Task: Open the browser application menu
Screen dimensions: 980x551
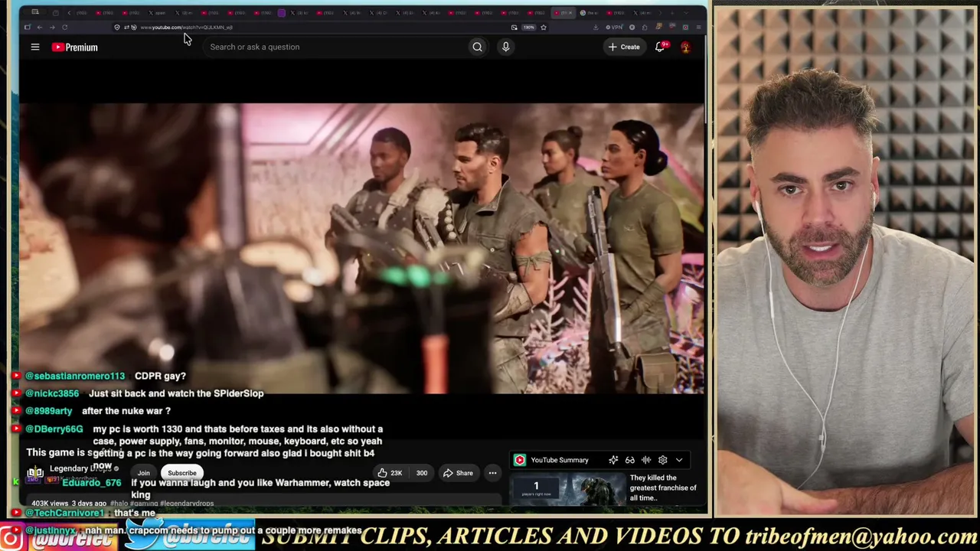Action: coord(698,28)
